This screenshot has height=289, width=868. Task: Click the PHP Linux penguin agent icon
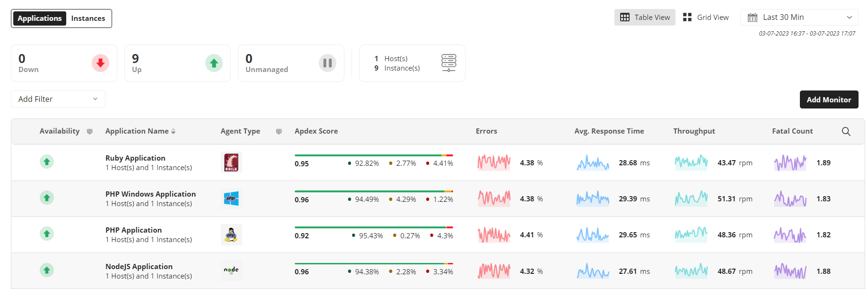(x=231, y=235)
